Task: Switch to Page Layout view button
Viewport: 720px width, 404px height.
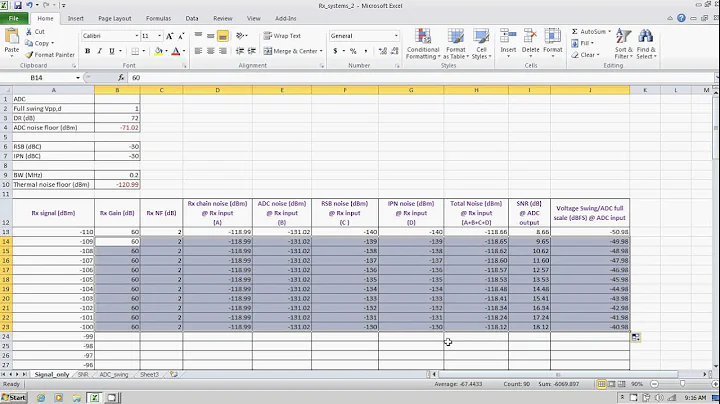Action: coord(611,384)
